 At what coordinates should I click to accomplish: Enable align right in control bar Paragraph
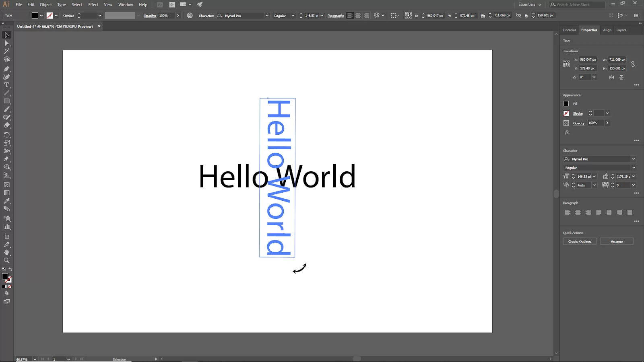(x=367, y=15)
